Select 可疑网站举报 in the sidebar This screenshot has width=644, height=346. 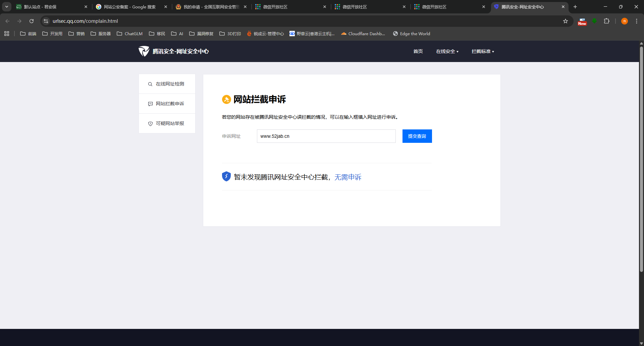coord(167,123)
